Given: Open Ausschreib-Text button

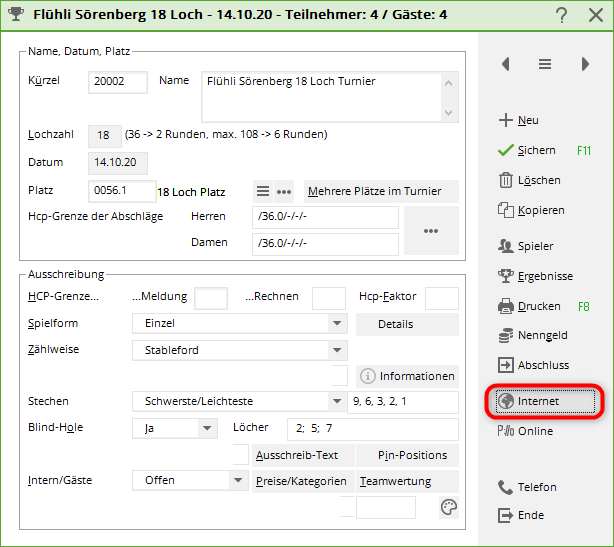Looking at the screenshot, I should 303,455.
